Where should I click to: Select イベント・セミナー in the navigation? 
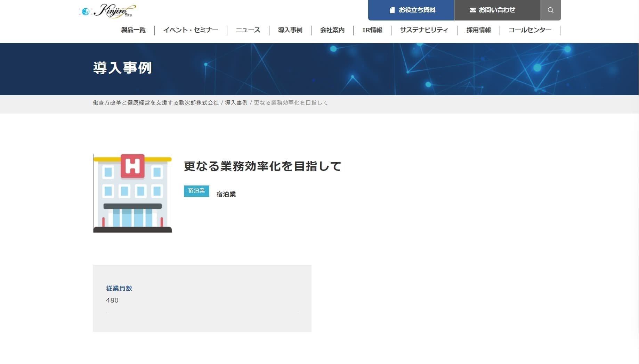click(x=191, y=30)
